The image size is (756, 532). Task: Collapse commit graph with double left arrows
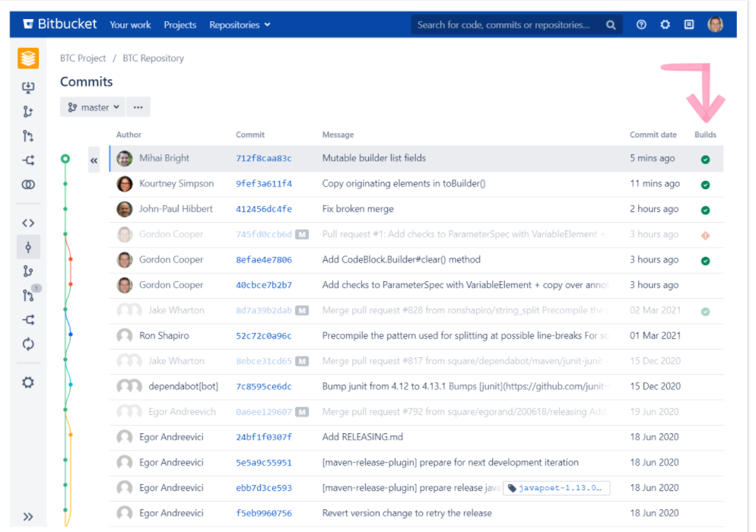point(94,160)
